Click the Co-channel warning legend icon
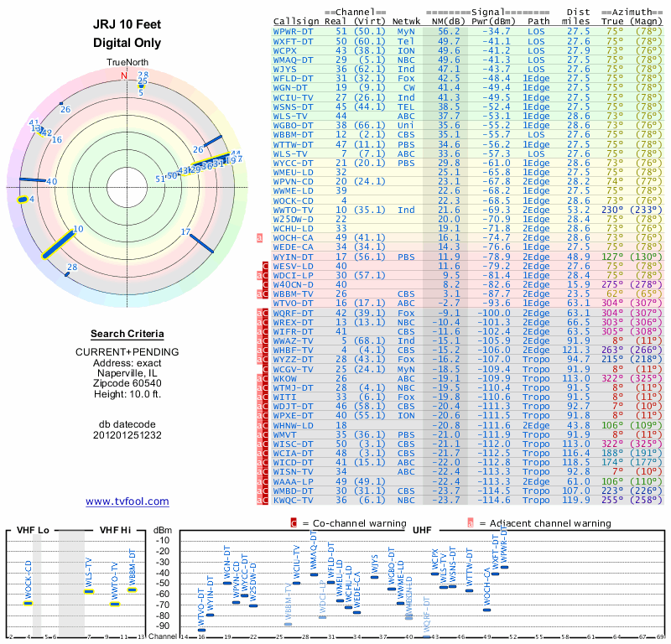 tap(294, 523)
